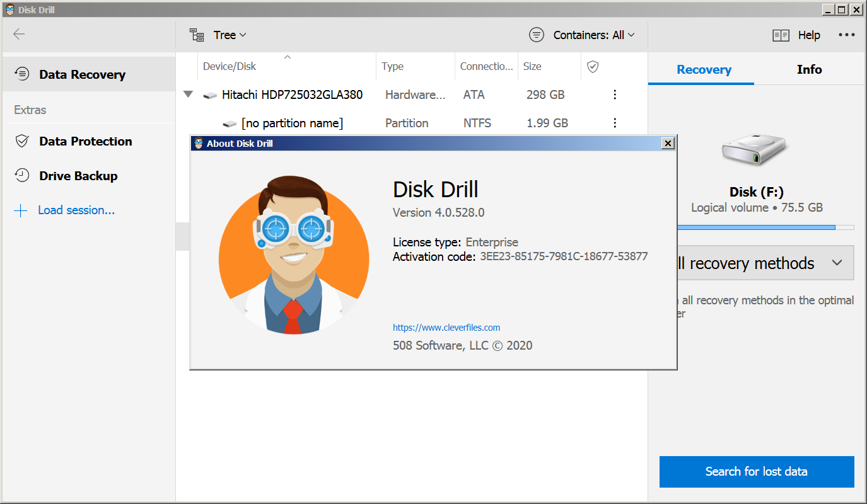This screenshot has height=504, width=867.
Task: Open options menu for Hitachi disk
Action: tap(615, 94)
